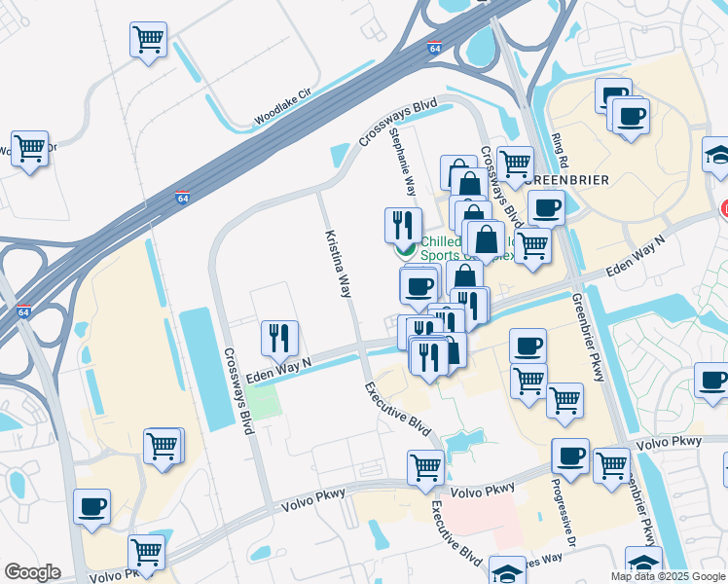This screenshot has width=728, height=584.
Task: Click the grocery cart marker near Woodlake Cir
Action: [x=148, y=40]
